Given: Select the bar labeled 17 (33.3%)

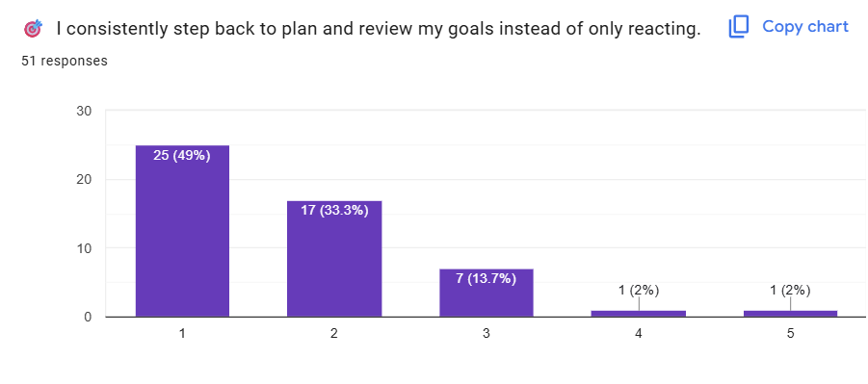Looking at the screenshot, I should click(334, 258).
